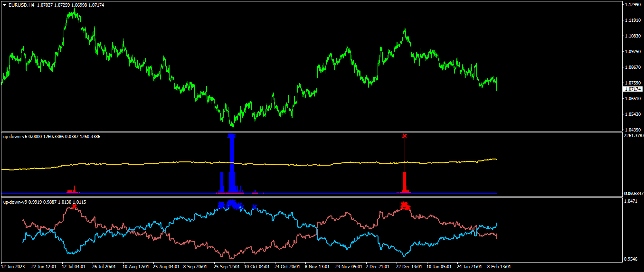Click the blue marker atop the tall blue v6 bar

click(232, 136)
